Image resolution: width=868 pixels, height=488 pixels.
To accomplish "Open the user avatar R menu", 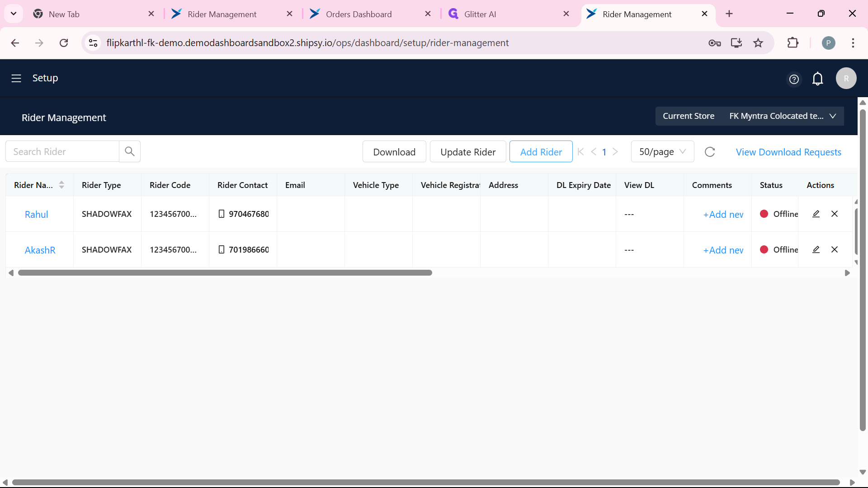I will (x=846, y=78).
